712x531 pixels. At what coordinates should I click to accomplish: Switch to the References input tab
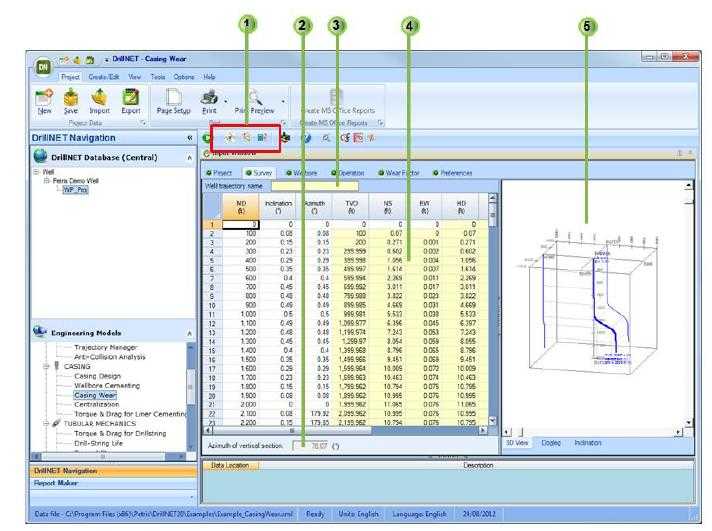(452, 173)
